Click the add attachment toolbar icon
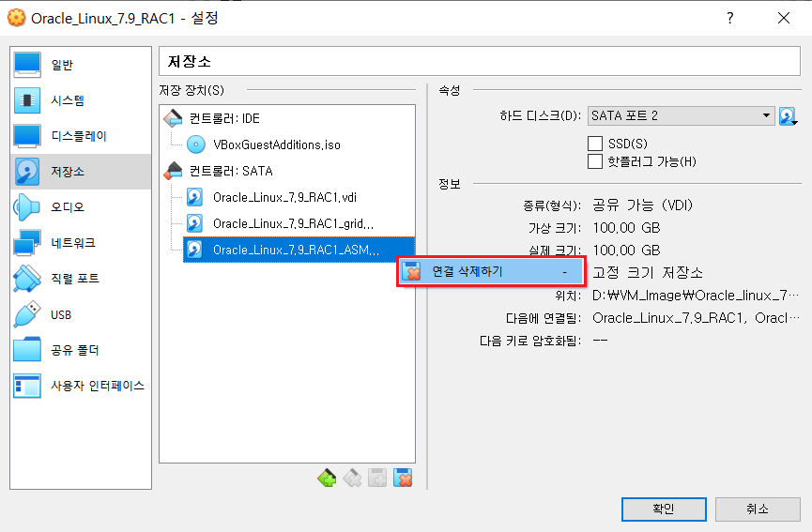This screenshot has width=812, height=532. tap(377, 478)
